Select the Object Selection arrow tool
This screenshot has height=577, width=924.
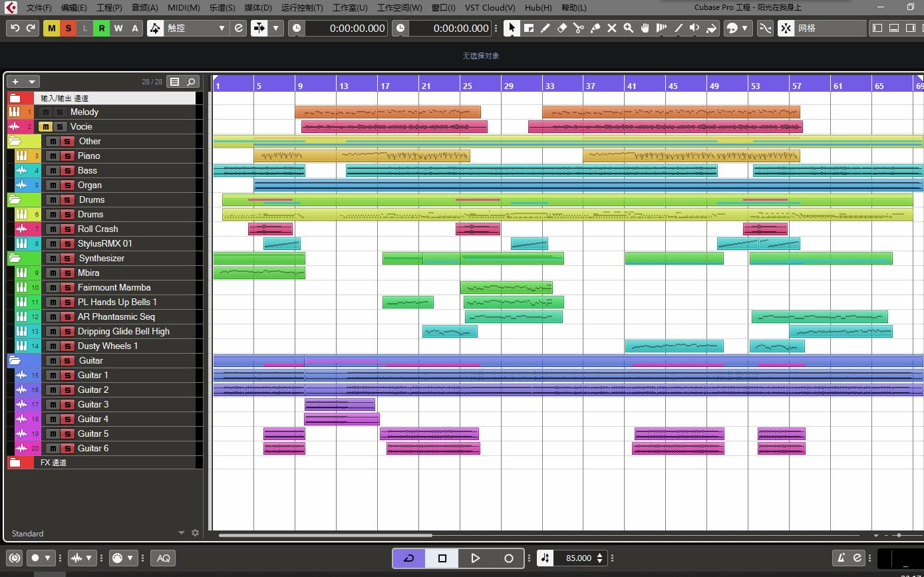[512, 28]
